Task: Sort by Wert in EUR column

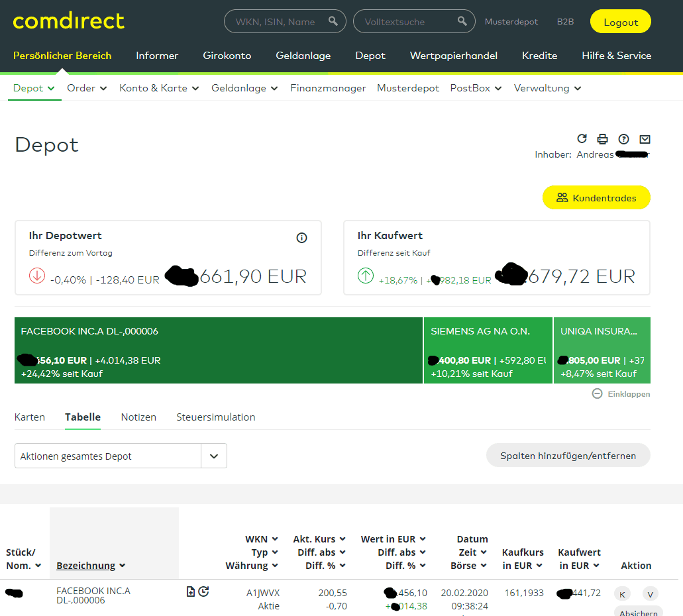Action: 394,539
